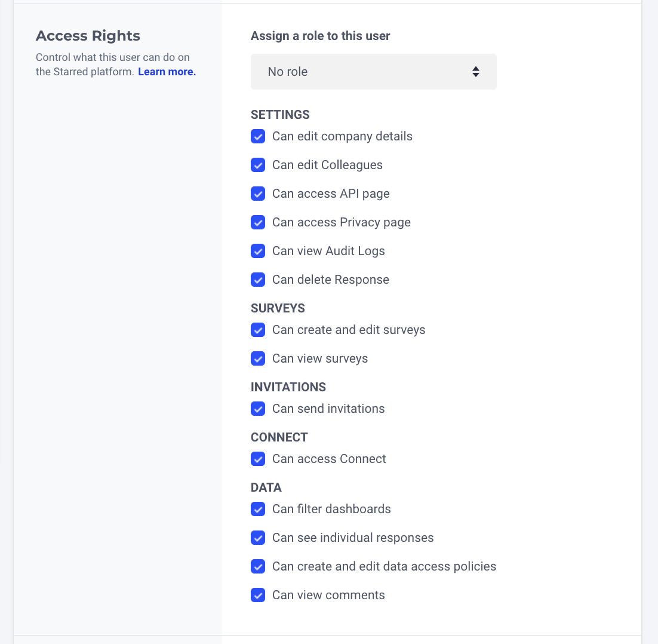Disable 'Can see individual responses' option
Screen dimensions: 658x644
pos(258,538)
